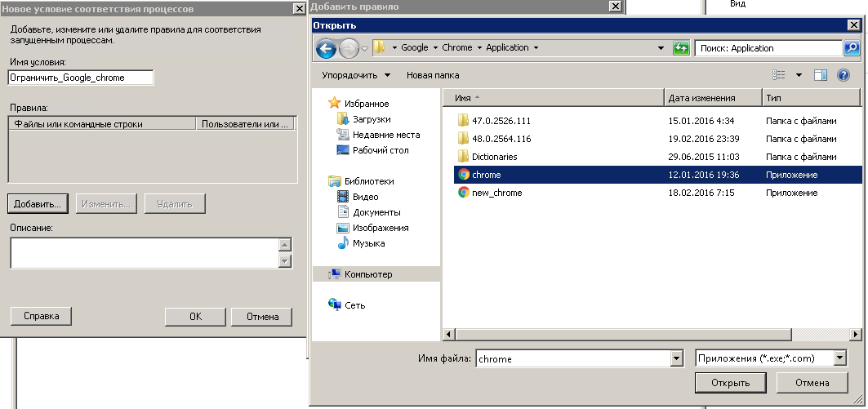Screen dimensions: 868x409
Task: Click the Добавить... button
Action: click(38, 203)
